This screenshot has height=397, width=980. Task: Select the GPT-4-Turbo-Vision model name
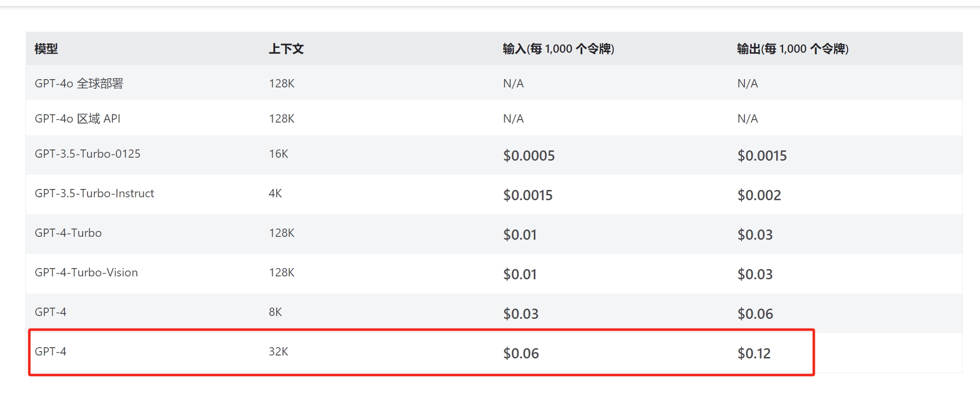point(87,272)
